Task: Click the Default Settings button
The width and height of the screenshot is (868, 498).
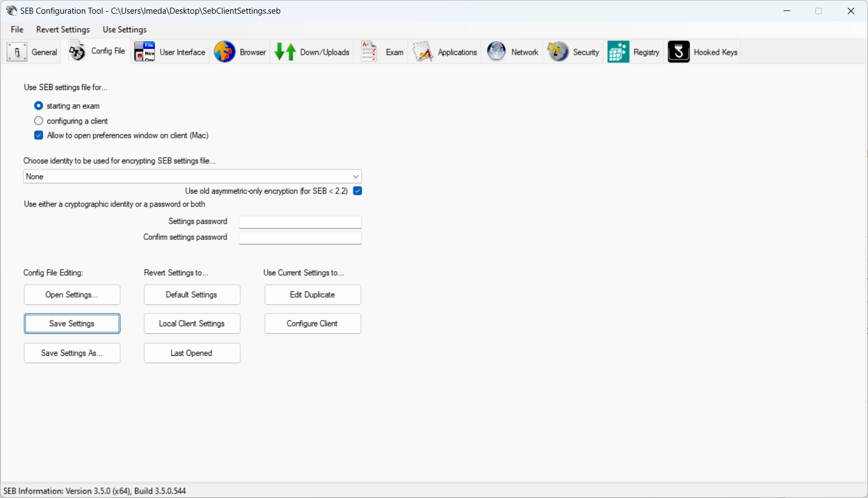Action: tap(192, 295)
